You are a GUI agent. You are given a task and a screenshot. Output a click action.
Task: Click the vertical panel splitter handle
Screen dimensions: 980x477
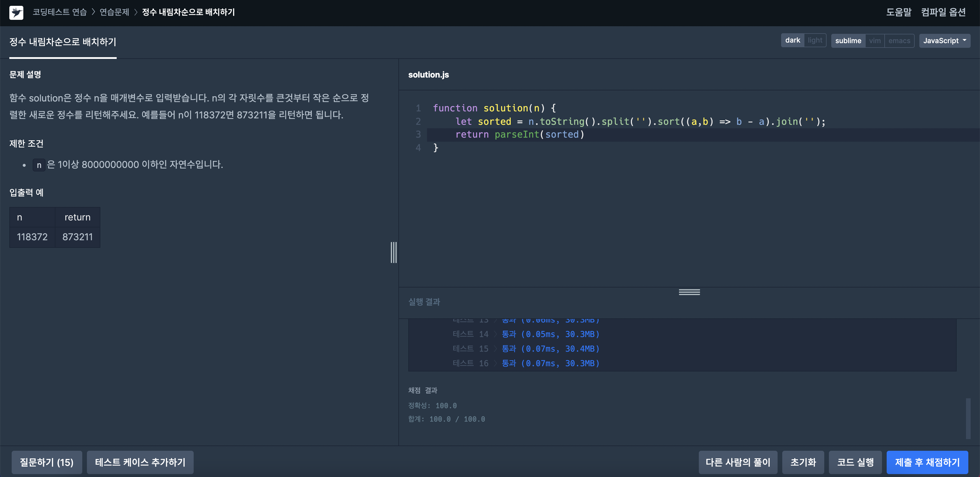[x=394, y=252]
